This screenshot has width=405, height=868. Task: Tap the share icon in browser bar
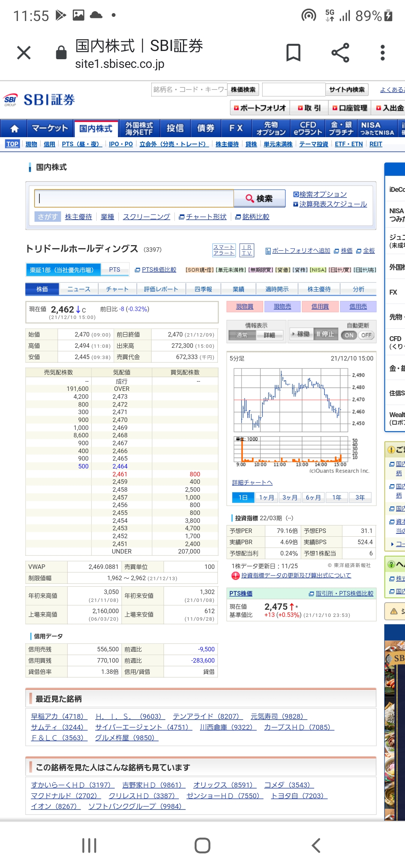pyautogui.click(x=340, y=52)
